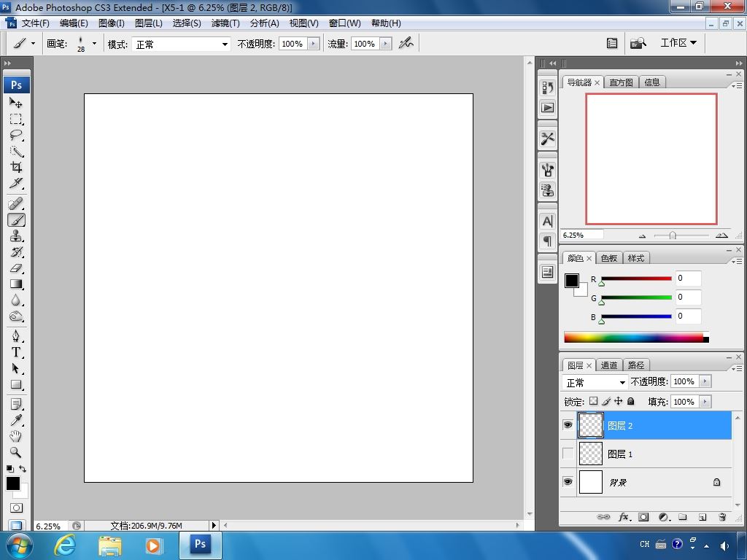Select the Crop tool

(x=16, y=167)
